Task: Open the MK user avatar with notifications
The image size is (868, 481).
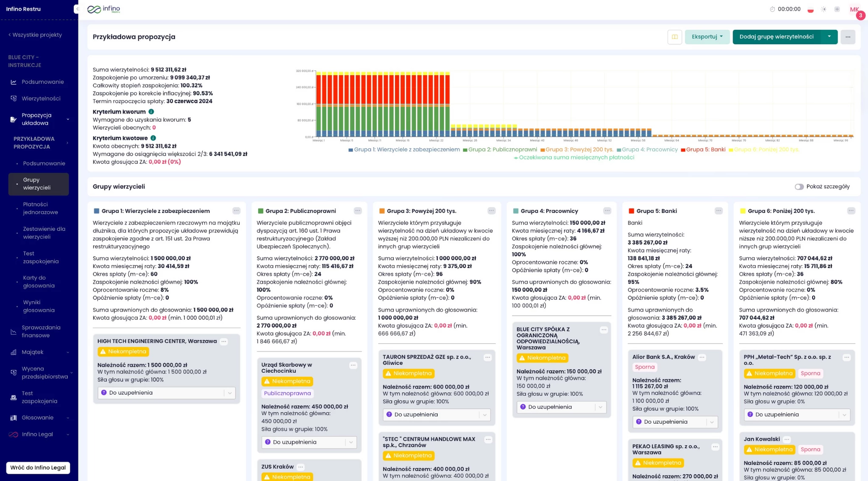Action: [x=854, y=9]
